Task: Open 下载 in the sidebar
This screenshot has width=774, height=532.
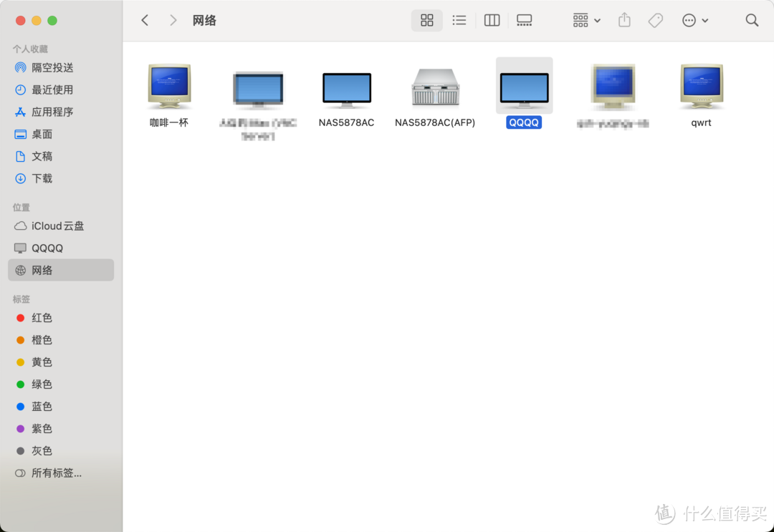Action: (x=61, y=178)
